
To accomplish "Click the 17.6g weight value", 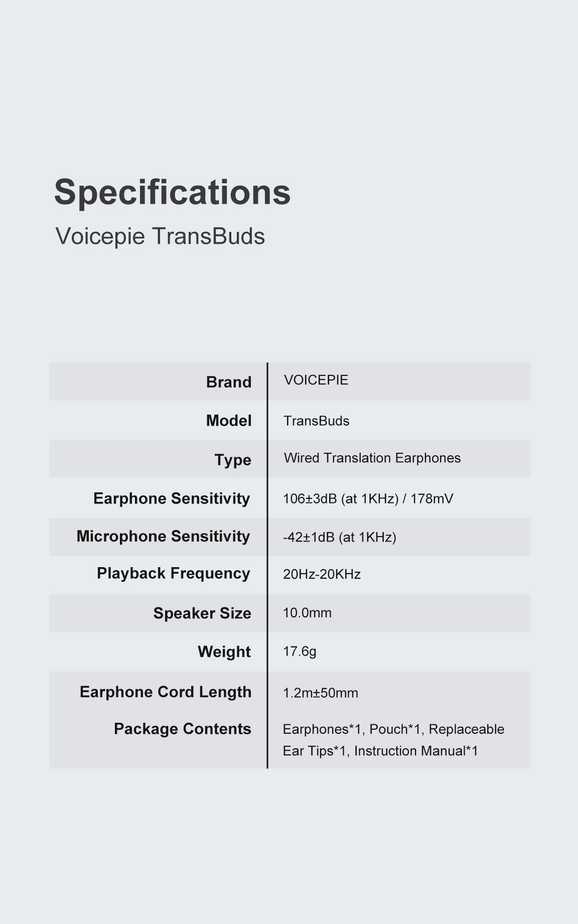I will [x=300, y=651].
